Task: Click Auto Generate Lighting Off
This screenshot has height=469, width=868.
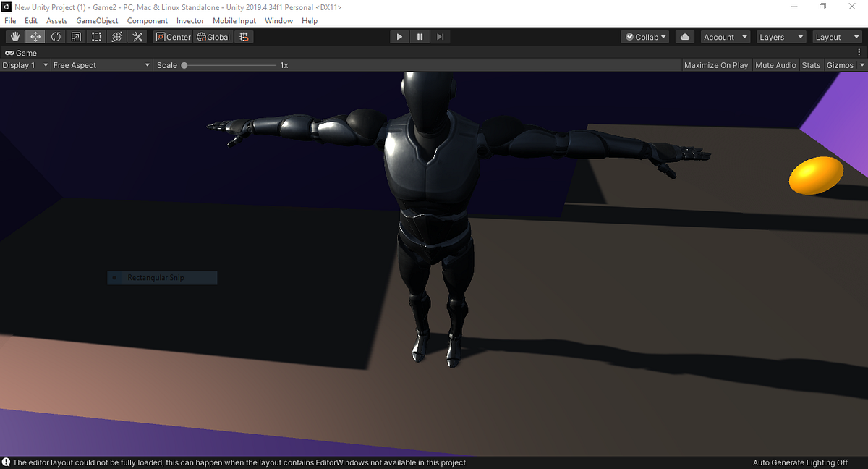Action: pos(800,462)
